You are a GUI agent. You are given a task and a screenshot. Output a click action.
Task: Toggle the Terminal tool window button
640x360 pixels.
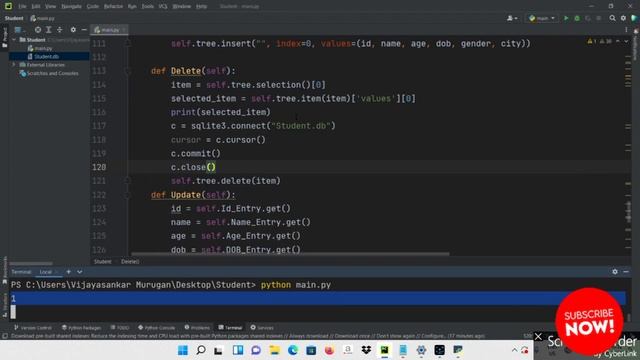231,327
